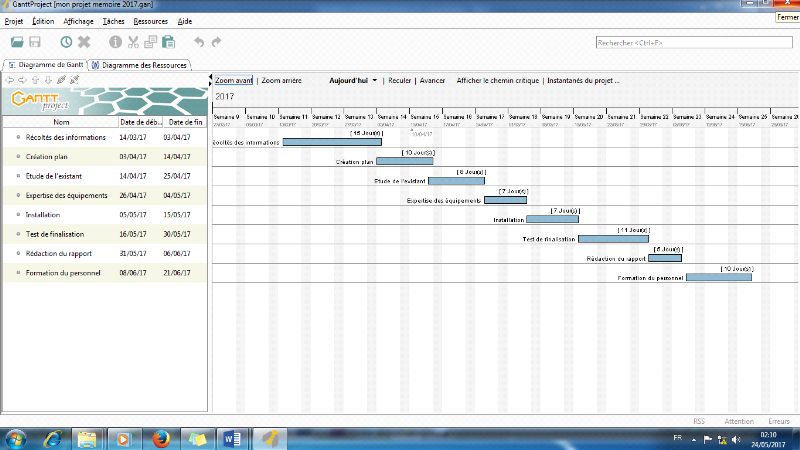Open the Projet menu

tap(14, 21)
